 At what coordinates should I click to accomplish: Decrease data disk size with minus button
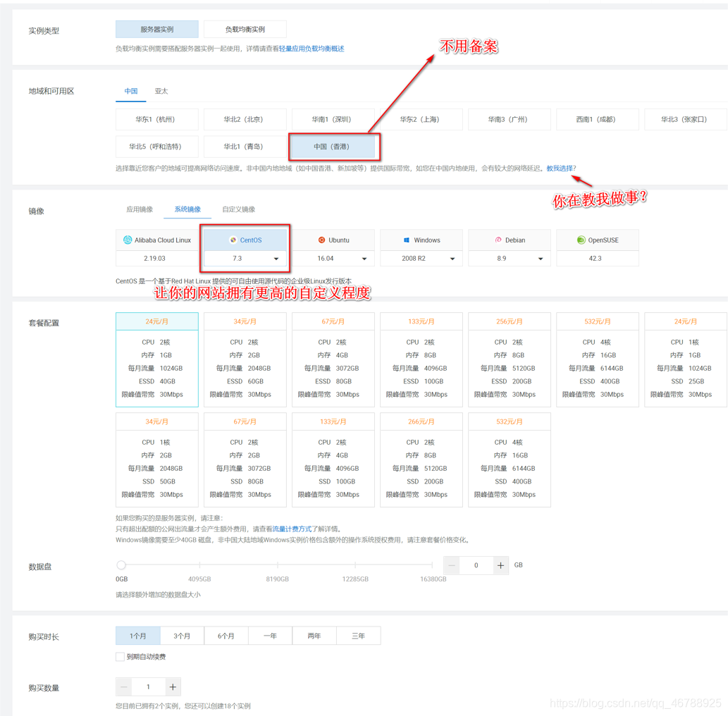451,565
